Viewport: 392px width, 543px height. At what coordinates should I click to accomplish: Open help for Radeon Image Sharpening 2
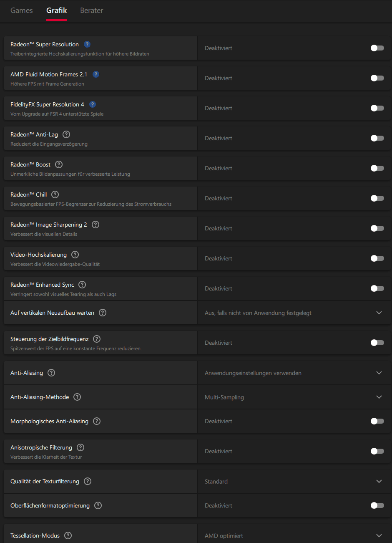click(x=95, y=225)
